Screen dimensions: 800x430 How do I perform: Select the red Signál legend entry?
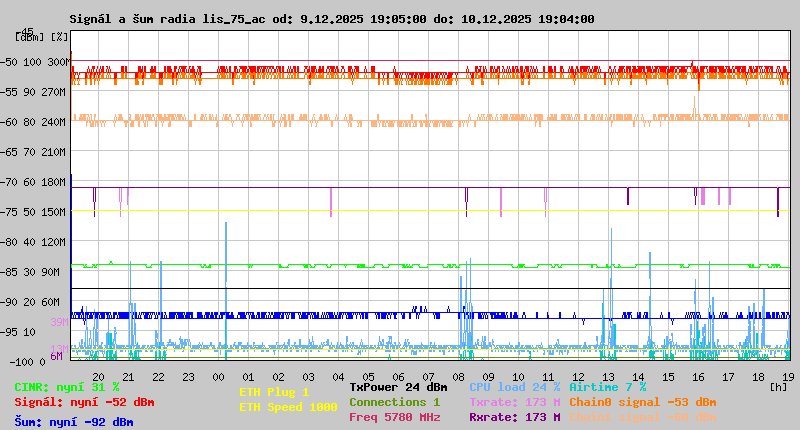84,402
